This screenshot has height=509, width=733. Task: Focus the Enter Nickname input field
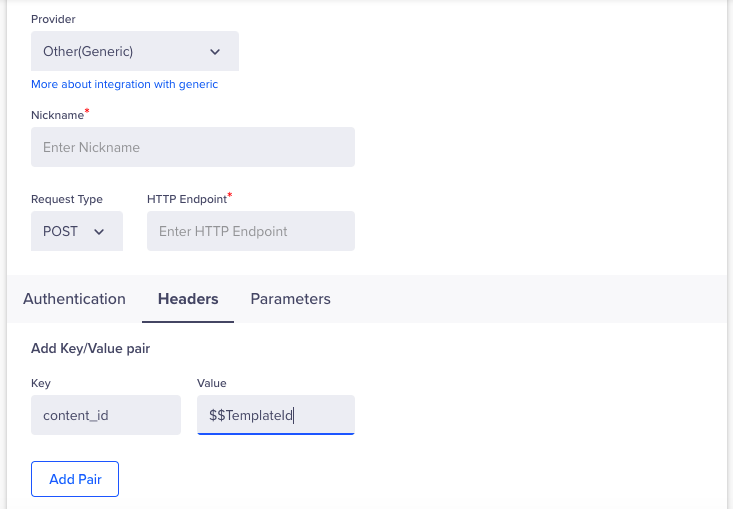[193, 147]
